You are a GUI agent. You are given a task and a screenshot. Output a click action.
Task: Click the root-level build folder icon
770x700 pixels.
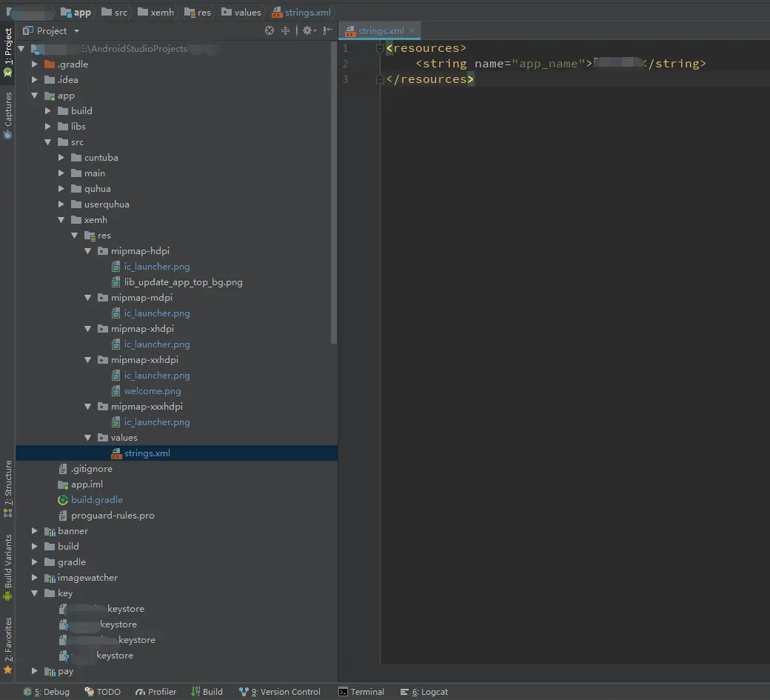(50, 547)
